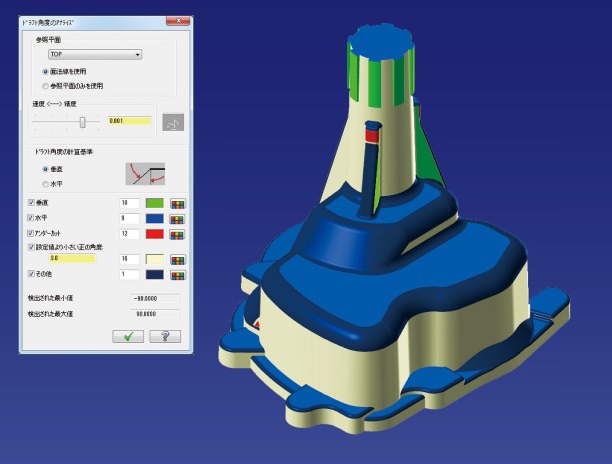Open color palette for アンダーカット row
This screenshot has width=612, height=464.
coord(179,234)
